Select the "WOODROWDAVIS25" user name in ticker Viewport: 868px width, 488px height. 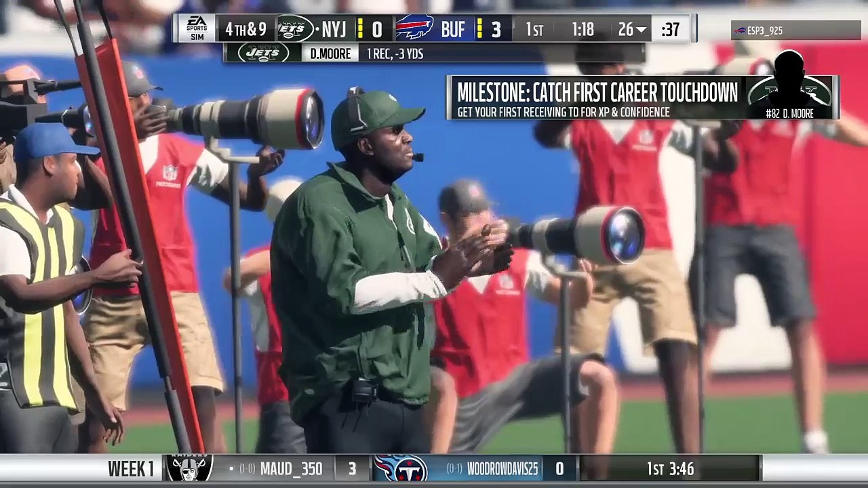point(502,469)
